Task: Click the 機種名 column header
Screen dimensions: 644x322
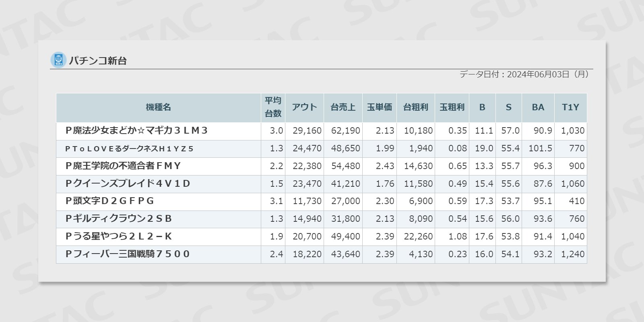Action: pyautogui.click(x=159, y=107)
